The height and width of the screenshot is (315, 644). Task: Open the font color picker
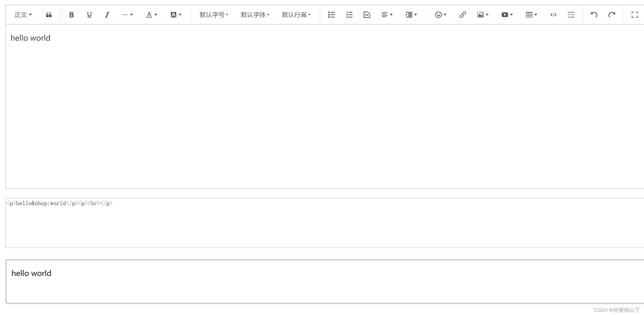pos(152,15)
